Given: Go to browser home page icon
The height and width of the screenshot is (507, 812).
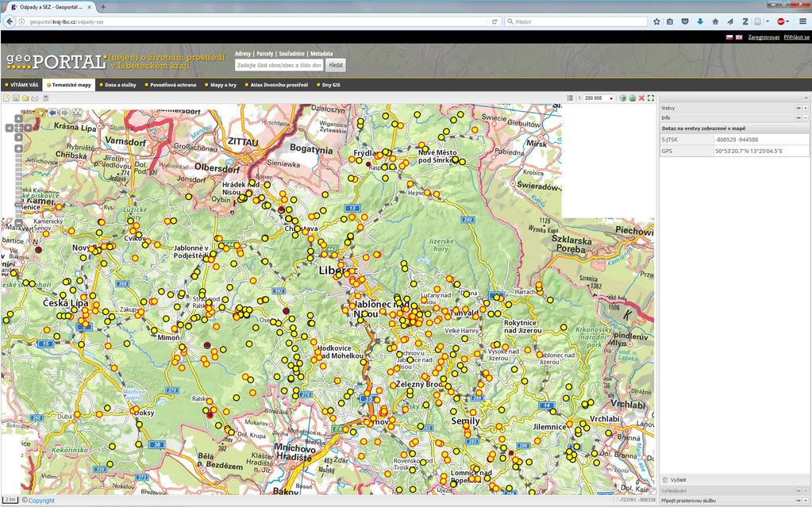Looking at the screenshot, I should 715,21.
